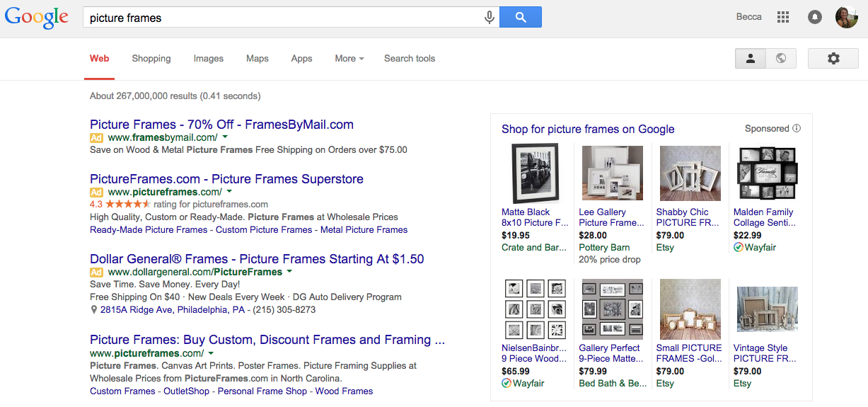The width and height of the screenshot is (868, 407).
Task: Click Metal Picture Frames sitelink
Action: coord(364,229)
